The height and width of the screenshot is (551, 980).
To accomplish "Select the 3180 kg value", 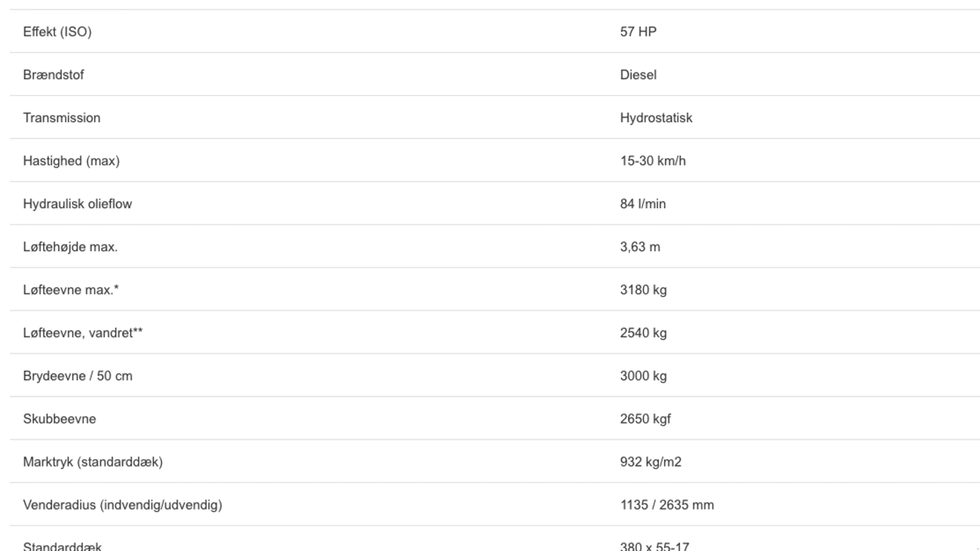I will (x=643, y=290).
